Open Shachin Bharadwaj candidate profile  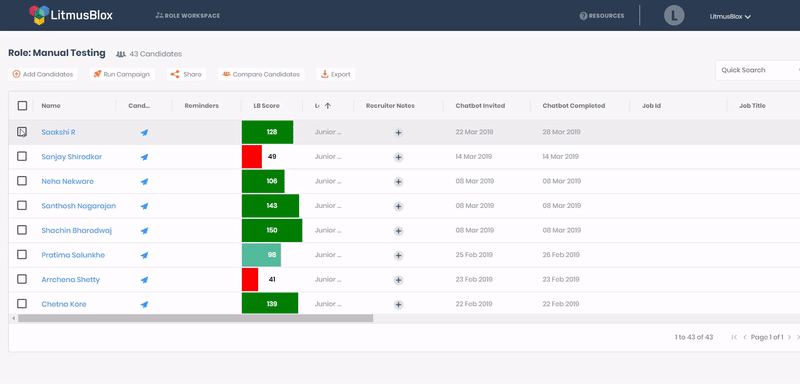77,230
